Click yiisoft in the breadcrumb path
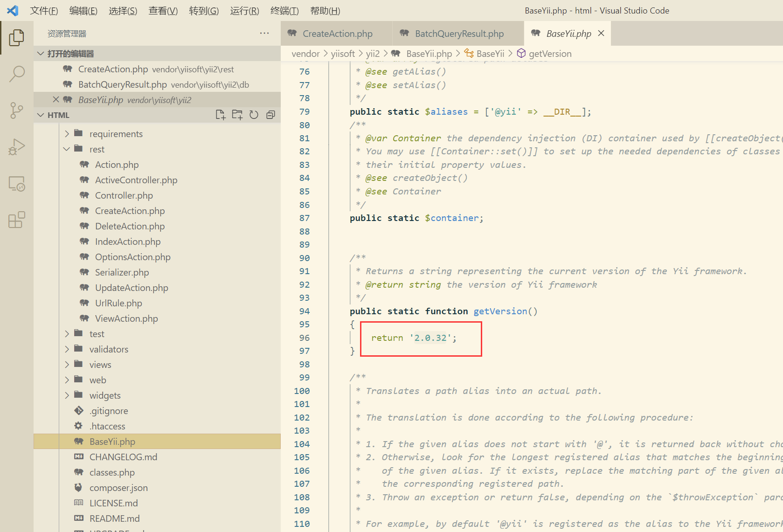 click(x=343, y=54)
